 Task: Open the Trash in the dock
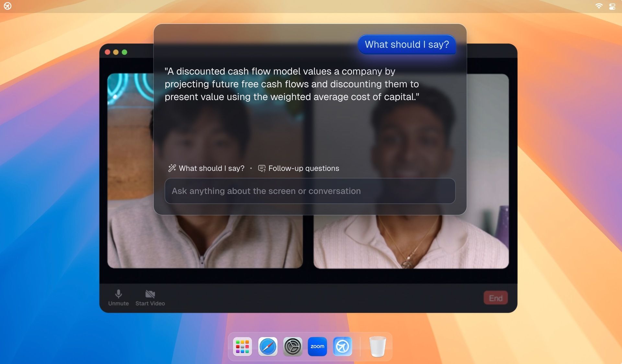(377, 347)
